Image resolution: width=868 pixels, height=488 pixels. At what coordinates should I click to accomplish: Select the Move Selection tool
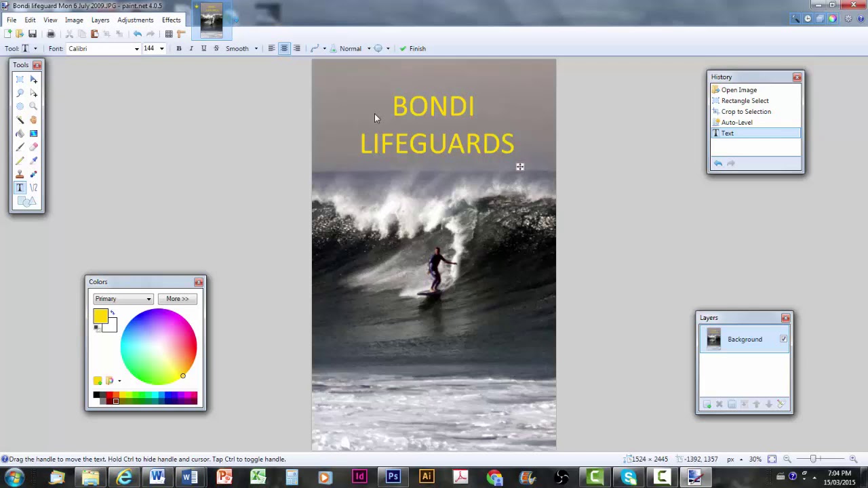(x=33, y=93)
